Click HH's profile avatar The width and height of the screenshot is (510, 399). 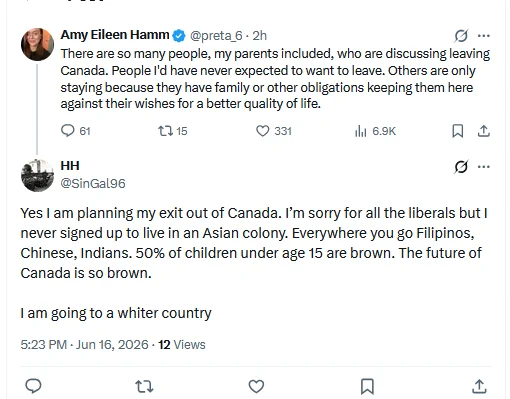point(37,175)
